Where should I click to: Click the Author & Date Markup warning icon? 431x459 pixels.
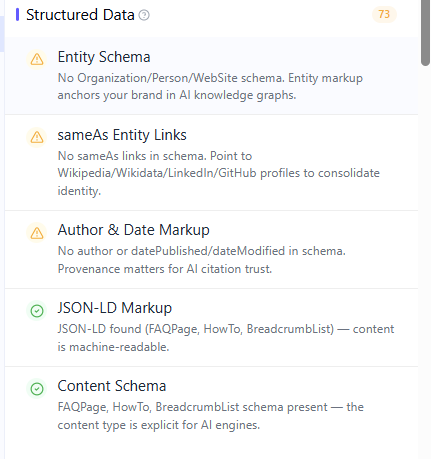pyautogui.click(x=37, y=232)
